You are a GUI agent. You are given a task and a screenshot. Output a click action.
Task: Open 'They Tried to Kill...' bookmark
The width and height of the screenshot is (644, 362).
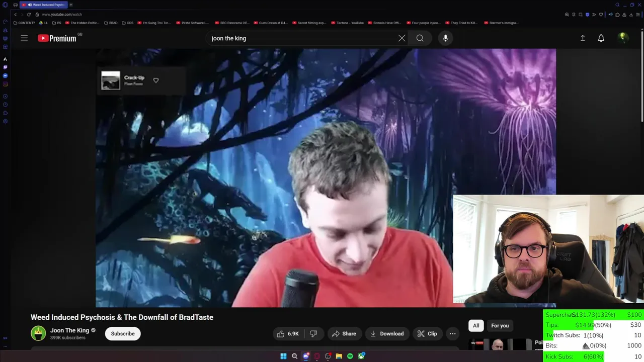coord(461,23)
